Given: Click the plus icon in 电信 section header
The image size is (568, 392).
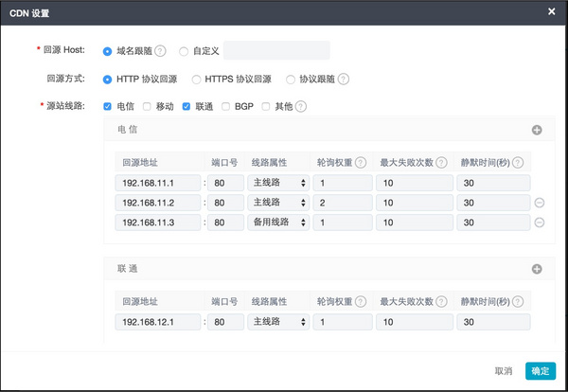Looking at the screenshot, I should (x=537, y=129).
